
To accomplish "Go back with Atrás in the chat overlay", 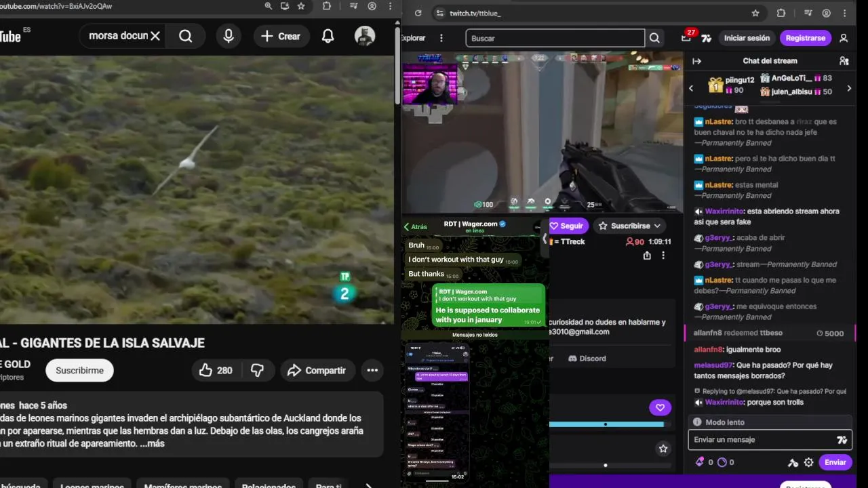I will point(416,227).
